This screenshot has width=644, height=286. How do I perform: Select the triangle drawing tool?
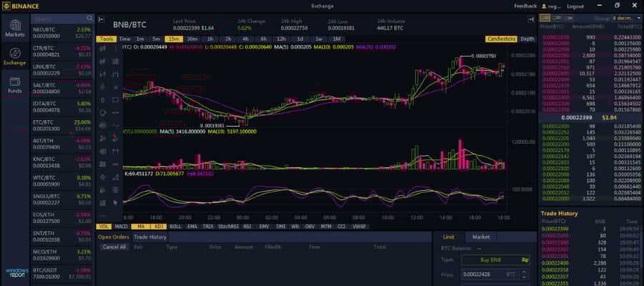point(115,177)
